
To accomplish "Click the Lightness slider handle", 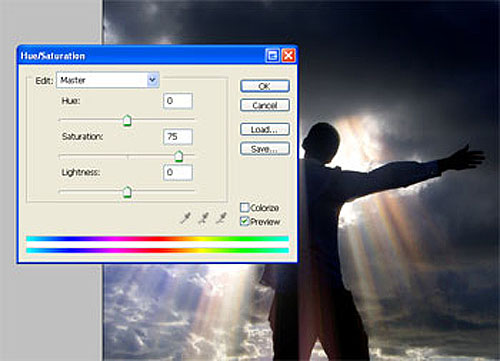I will point(127,192).
